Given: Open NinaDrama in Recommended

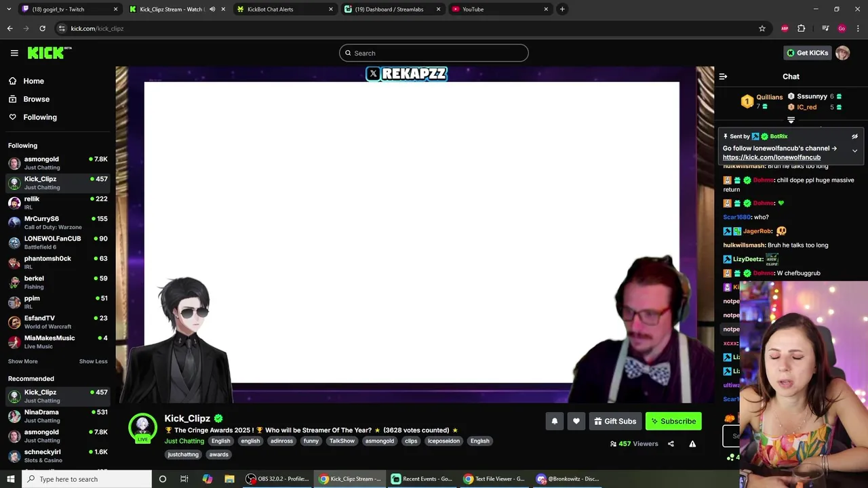Looking at the screenshot, I should click(x=58, y=415).
